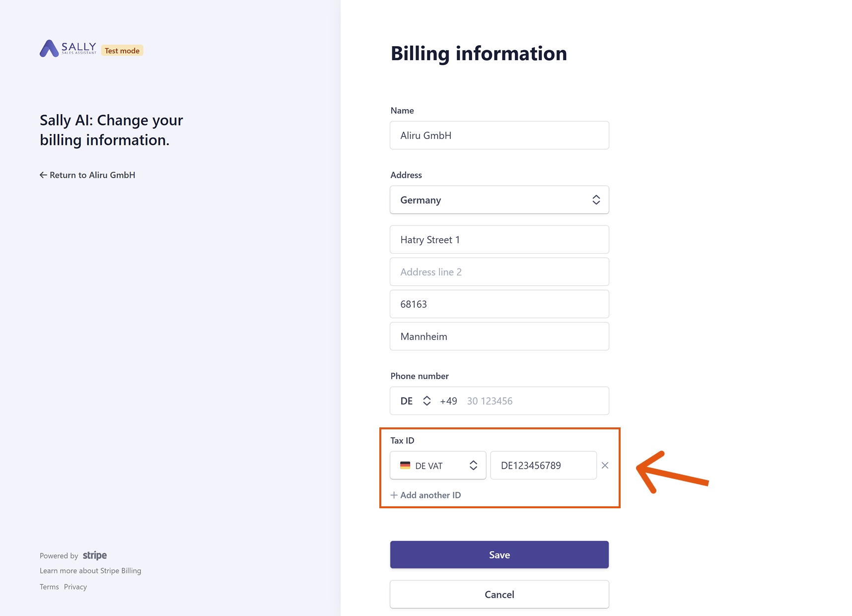Screen dimensions: 852x616
Task: Open the Privacy link
Action: (75, 587)
